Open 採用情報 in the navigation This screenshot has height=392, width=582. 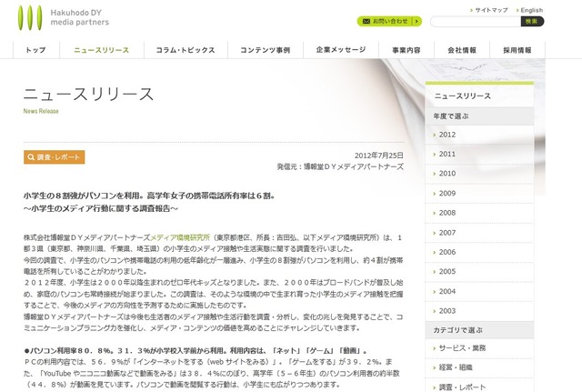517,50
